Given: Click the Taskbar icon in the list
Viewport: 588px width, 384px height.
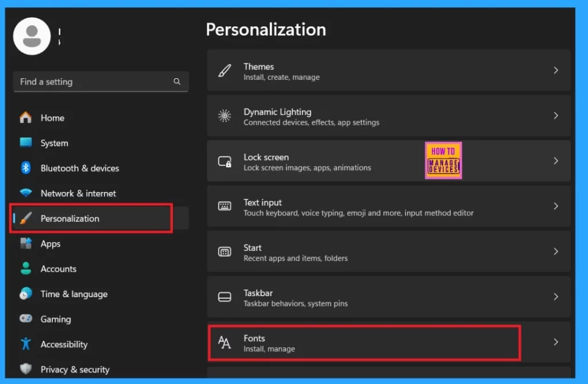Looking at the screenshot, I should tap(225, 297).
